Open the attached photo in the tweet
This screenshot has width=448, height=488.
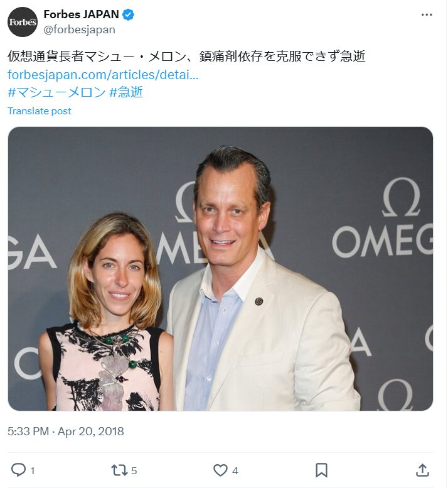(x=220, y=269)
